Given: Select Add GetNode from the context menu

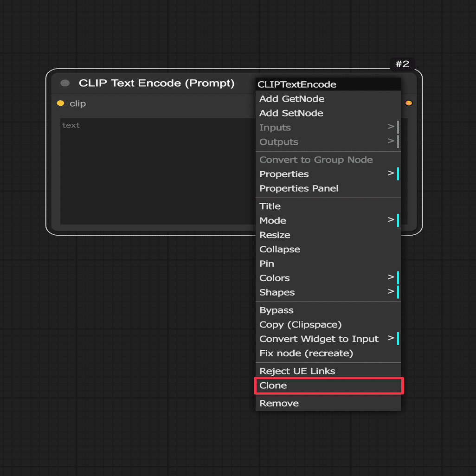Looking at the screenshot, I should coord(328,99).
